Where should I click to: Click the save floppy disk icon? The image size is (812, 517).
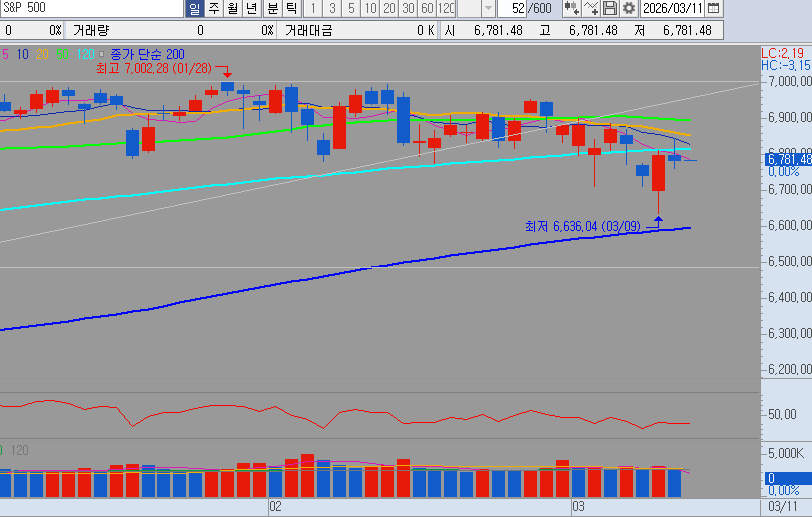610,8
